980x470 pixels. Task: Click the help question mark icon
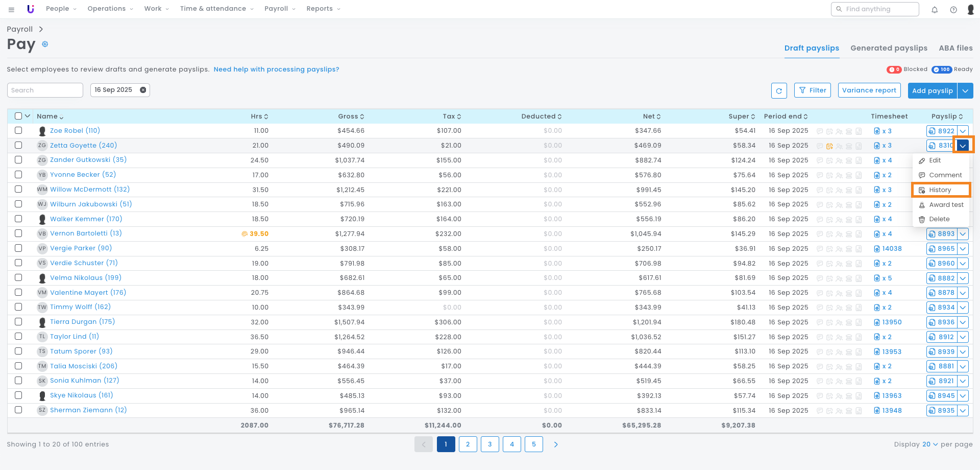pos(953,10)
